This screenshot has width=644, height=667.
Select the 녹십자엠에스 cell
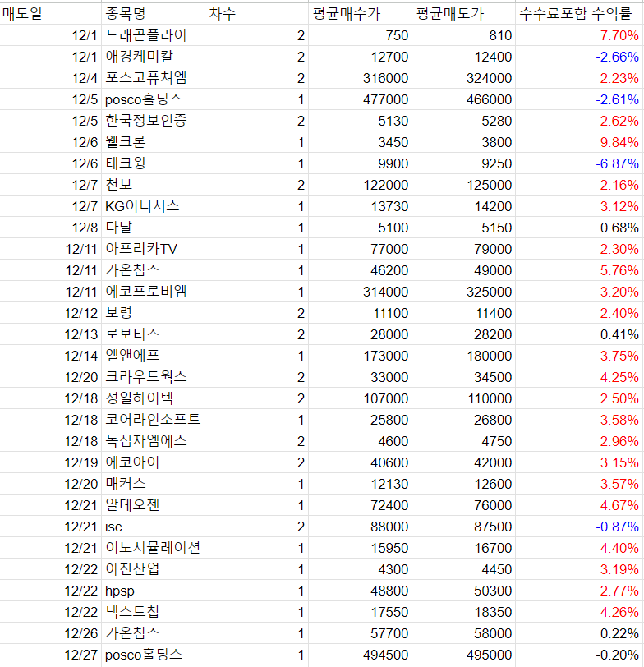153,441
